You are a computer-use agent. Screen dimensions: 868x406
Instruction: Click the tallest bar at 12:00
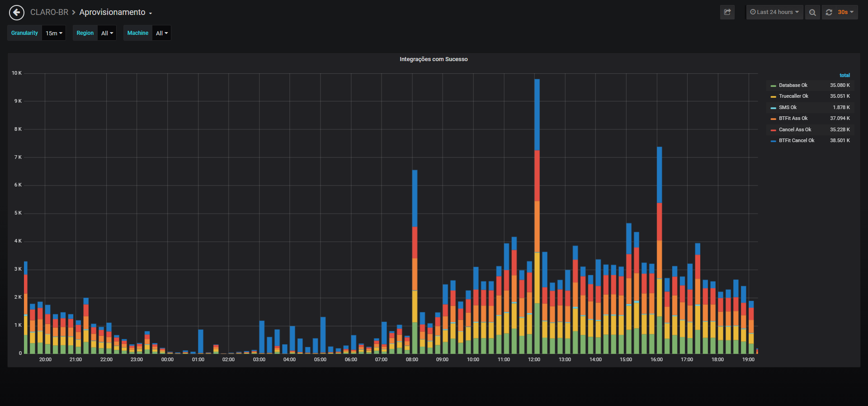[537, 216]
